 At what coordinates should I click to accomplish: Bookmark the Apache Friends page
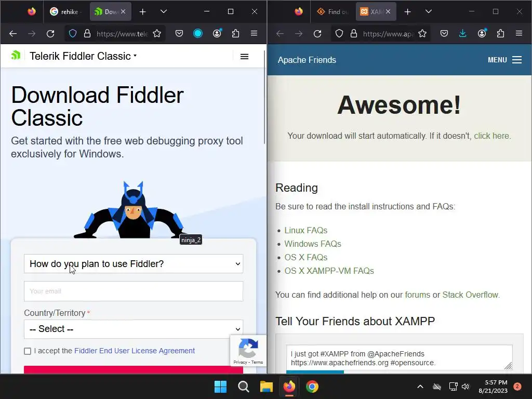(x=422, y=34)
